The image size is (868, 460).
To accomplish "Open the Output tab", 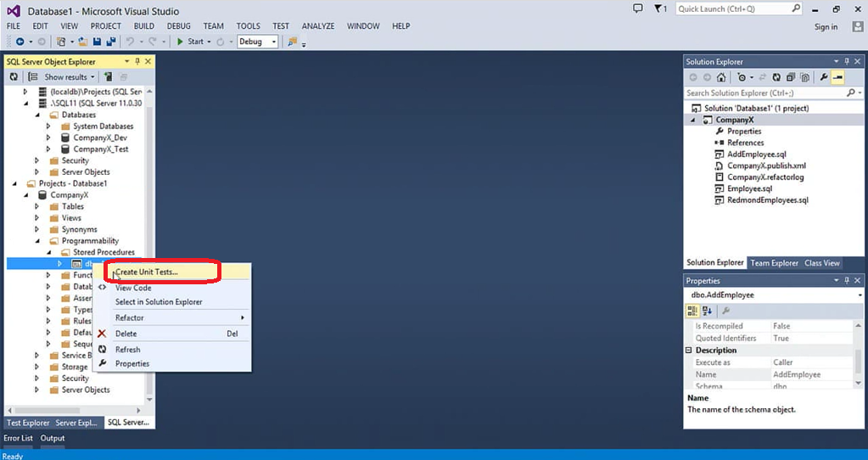I will pos(53,438).
